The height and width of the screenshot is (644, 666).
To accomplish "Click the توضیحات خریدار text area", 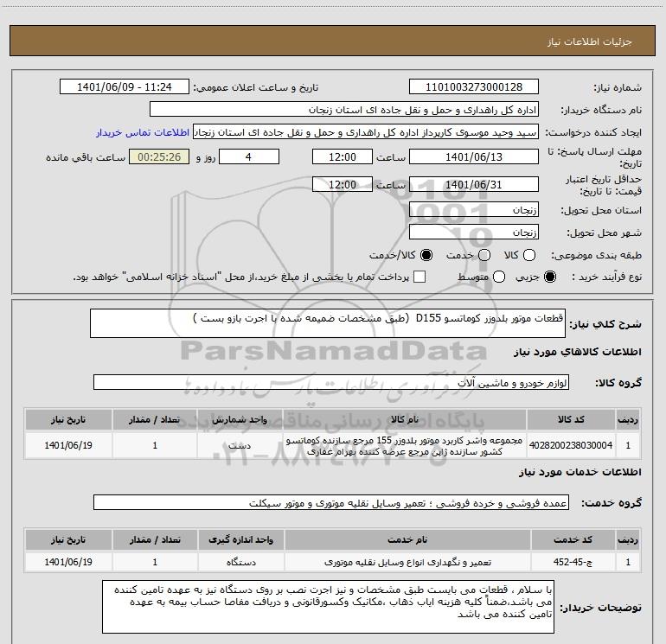I will click(x=328, y=607).
